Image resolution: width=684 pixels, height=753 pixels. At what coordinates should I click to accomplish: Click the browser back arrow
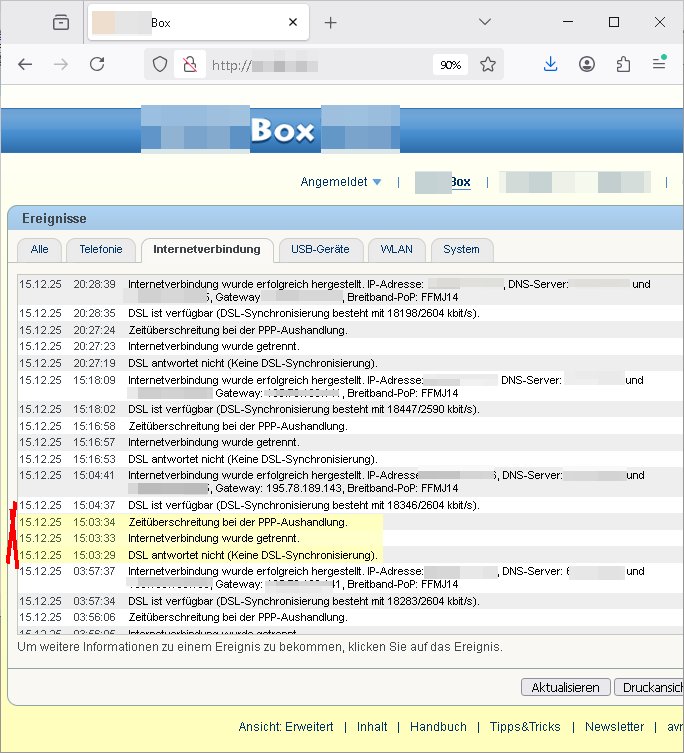[x=25, y=64]
